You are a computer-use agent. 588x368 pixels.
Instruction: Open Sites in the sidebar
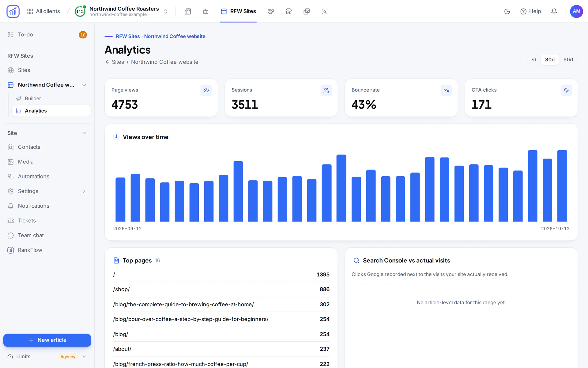click(47, 70)
